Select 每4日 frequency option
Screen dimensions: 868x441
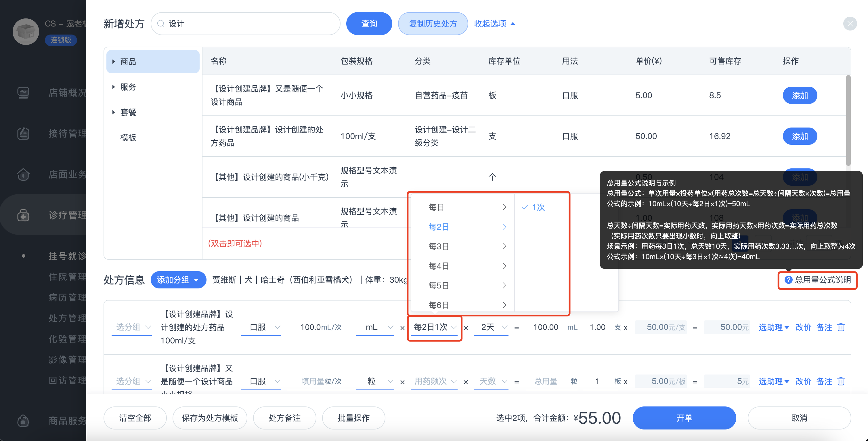tap(462, 266)
